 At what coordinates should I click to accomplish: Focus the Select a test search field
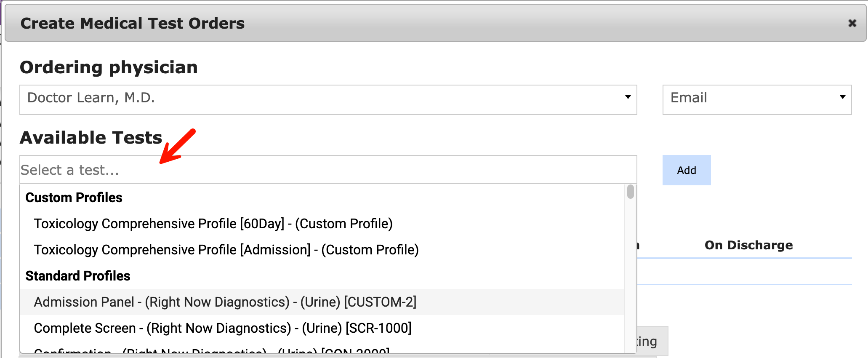click(327, 170)
